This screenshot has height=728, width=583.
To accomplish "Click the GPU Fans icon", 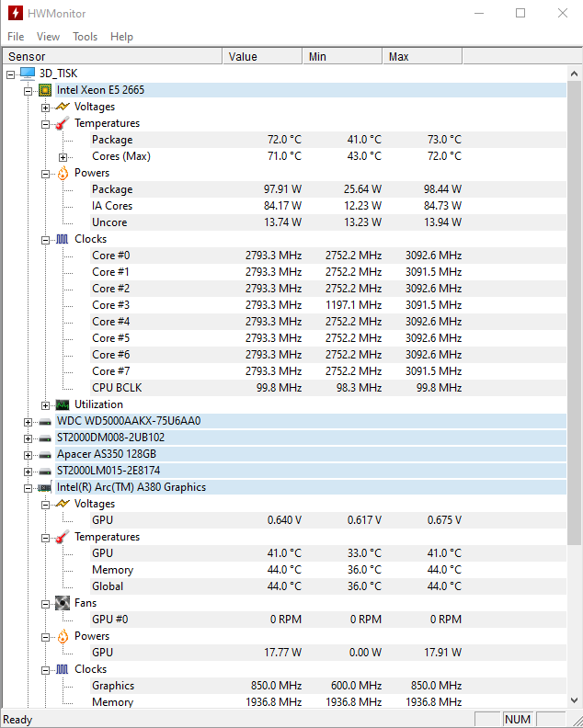I will coord(63,603).
